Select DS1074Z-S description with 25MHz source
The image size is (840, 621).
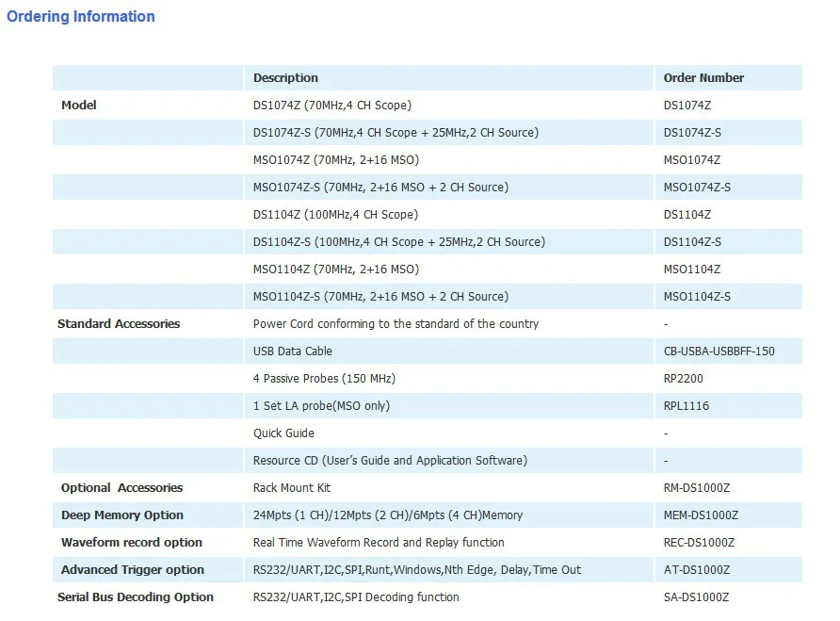[x=396, y=133]
